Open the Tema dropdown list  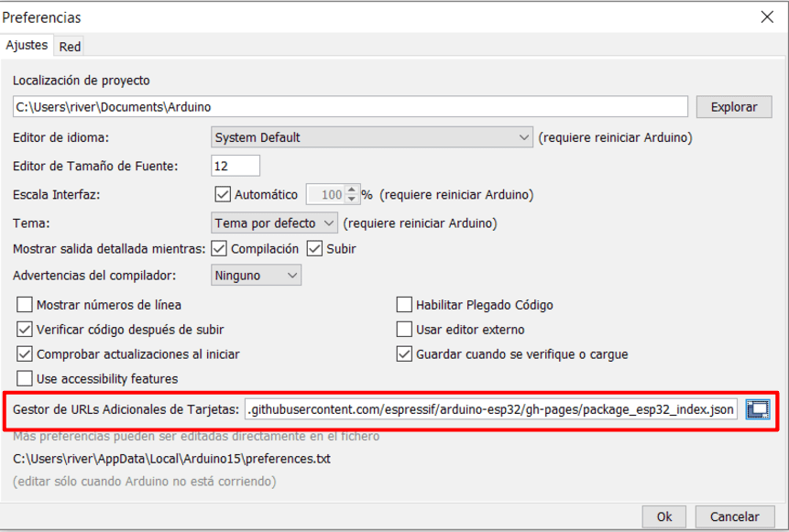275,223
